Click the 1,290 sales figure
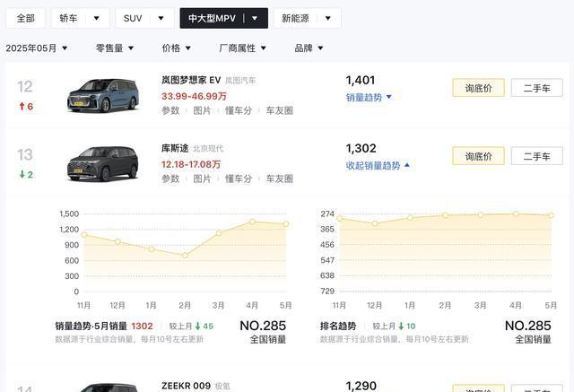The width and height of the screenshot is (574, 392). (361, 386)
